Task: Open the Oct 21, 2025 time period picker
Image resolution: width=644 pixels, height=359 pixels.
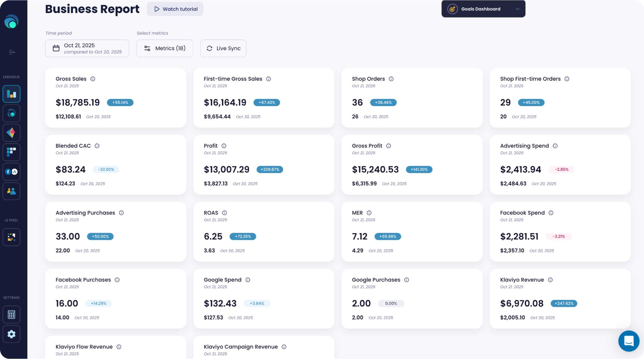Action: [x=87, y=48]
